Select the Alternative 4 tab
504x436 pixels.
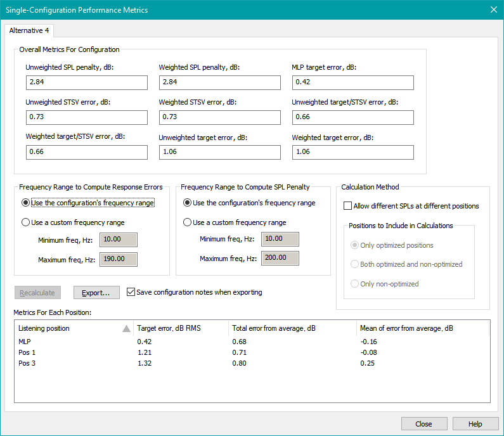(29, 30)
